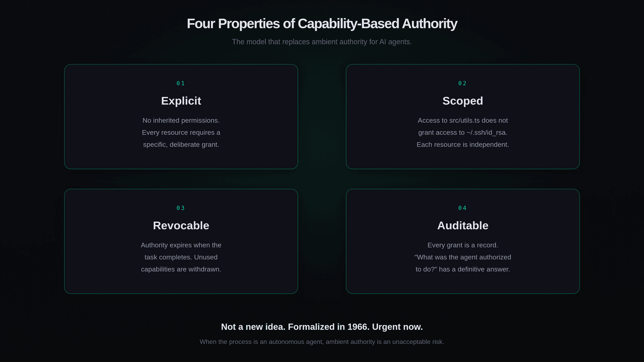
Task: Click the green "04" card number
Action: pyautogui.click(x=462, y=208)
